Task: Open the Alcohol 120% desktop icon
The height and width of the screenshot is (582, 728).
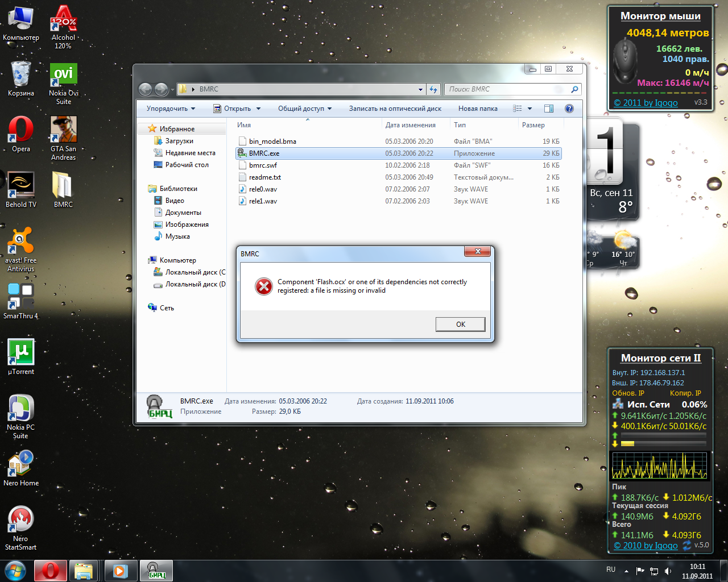Action: (x=63, y=19)
